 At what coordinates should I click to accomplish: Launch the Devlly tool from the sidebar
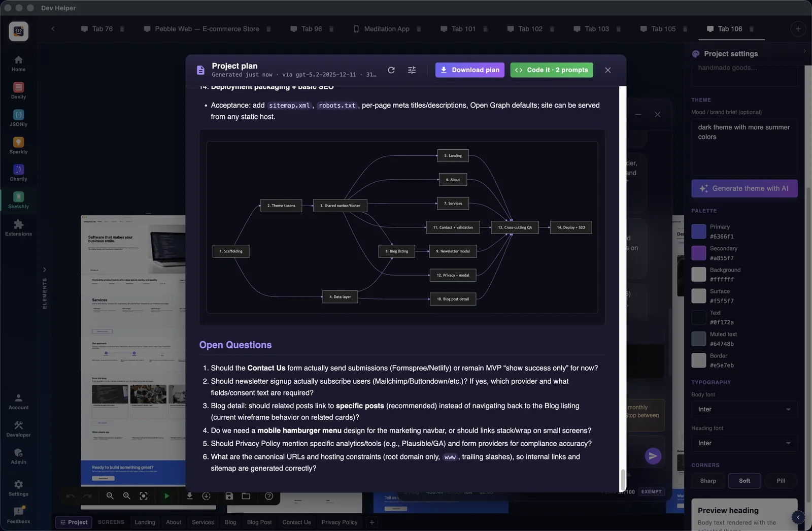click(x=18, y=91)
